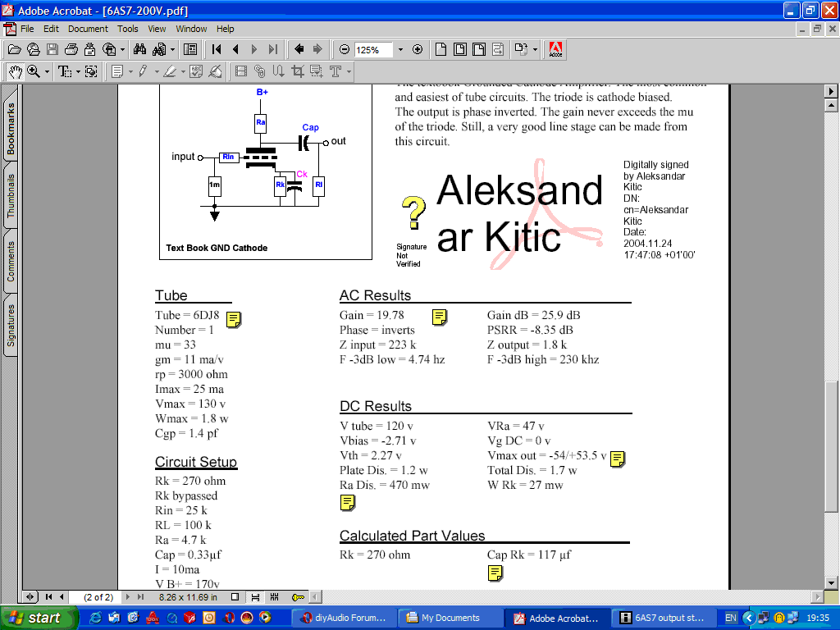Select the Article thread tool
This screenshot has height=630, width=840.
point(279,71)
